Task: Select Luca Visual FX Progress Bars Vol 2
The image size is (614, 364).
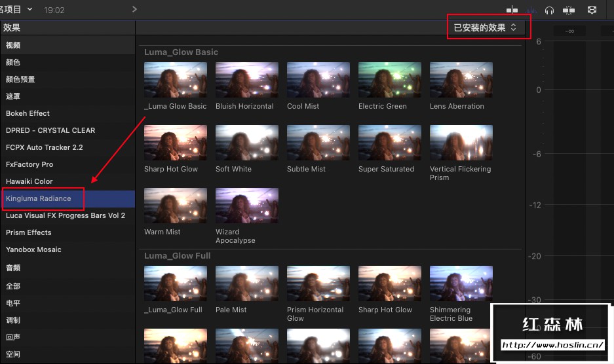Action: [x=67, y=215]
